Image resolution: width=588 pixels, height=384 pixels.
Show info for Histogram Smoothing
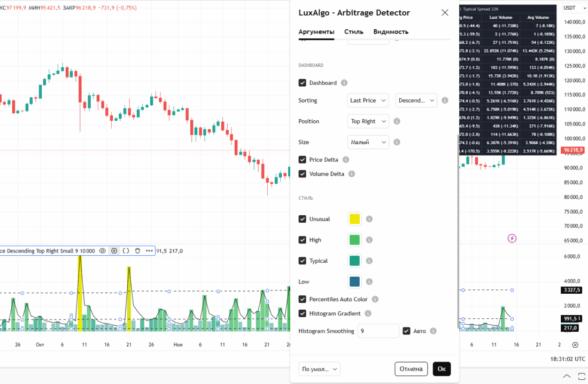coord(433,331)
